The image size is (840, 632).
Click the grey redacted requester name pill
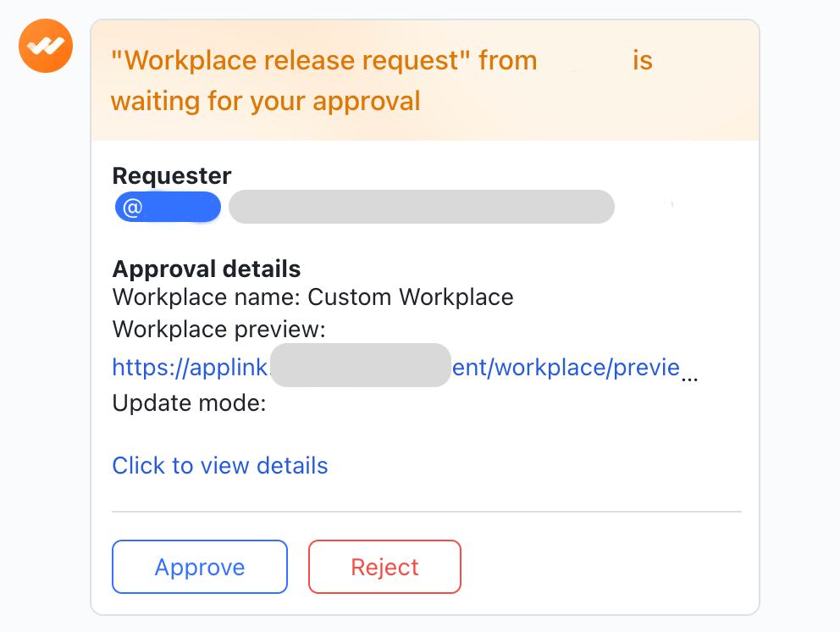422,206
